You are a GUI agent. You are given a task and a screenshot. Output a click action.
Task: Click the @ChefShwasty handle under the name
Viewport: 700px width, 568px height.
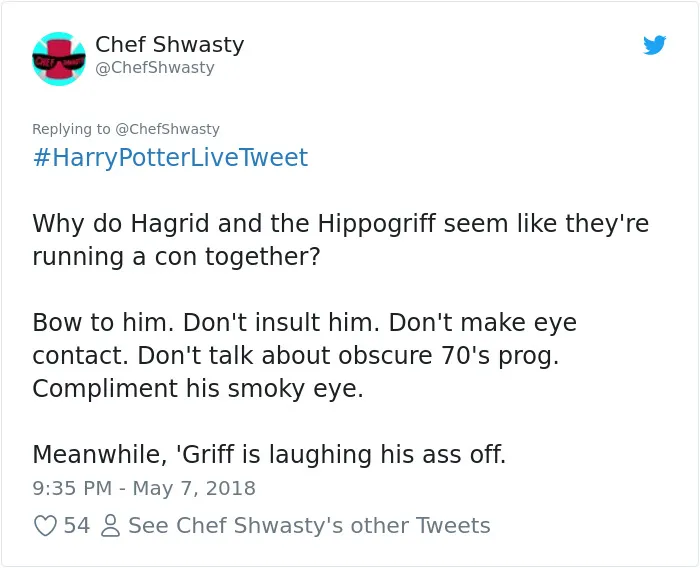click(x=155, y=67)
